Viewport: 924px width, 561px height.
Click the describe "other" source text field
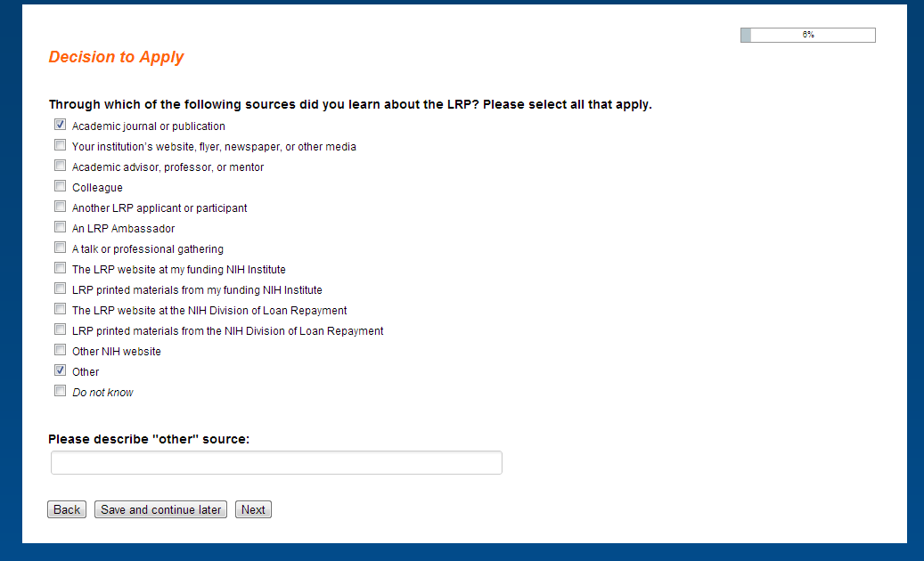pos(276,463)
